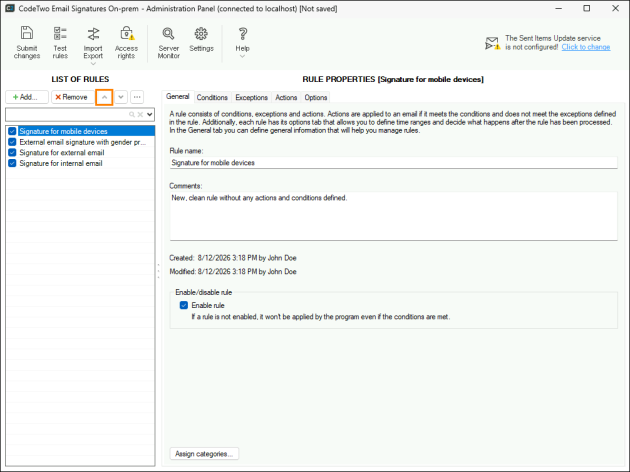Follow the Click to change link

point(586,47)
